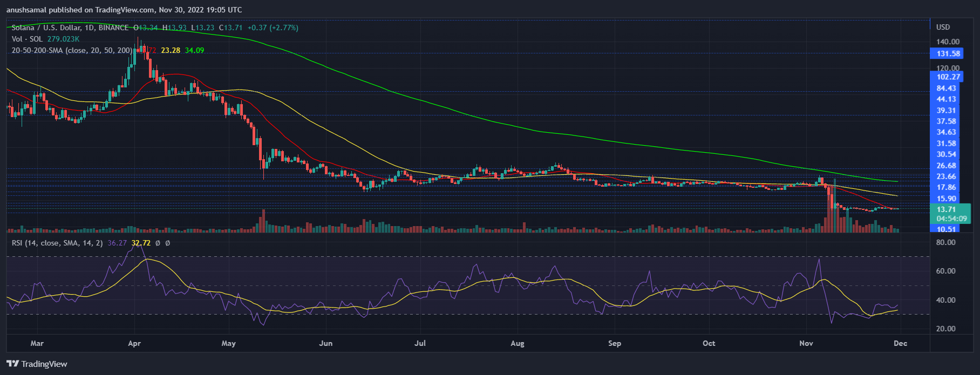
Task: Click the 279.023K volume value
Action: [63, 39]
